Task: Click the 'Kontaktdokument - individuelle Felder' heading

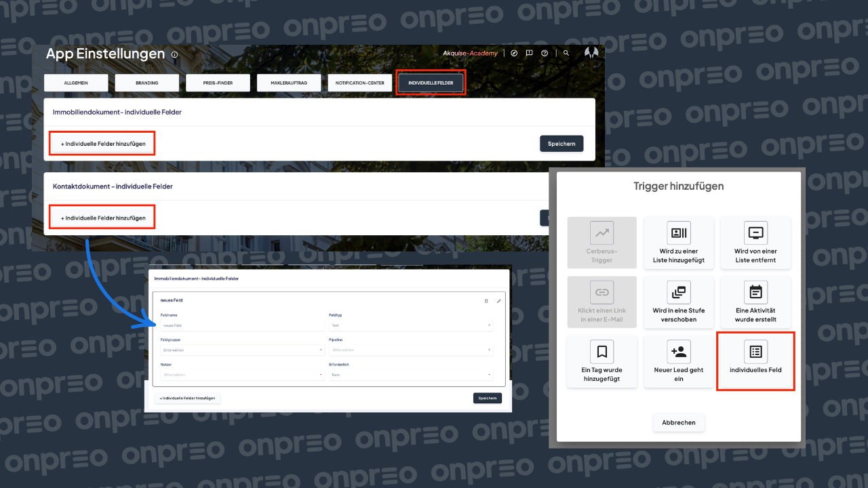Action: point(113,186)
